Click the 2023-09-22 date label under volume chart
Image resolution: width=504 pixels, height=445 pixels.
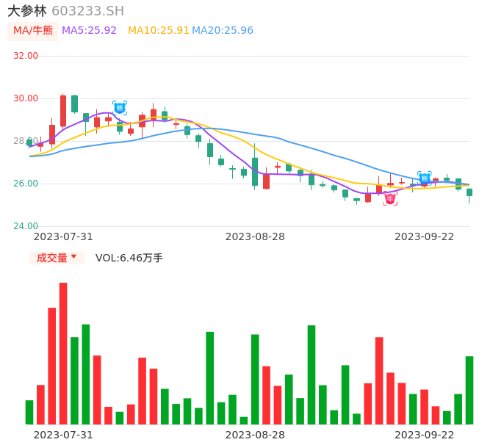click(x=424, y=435)
